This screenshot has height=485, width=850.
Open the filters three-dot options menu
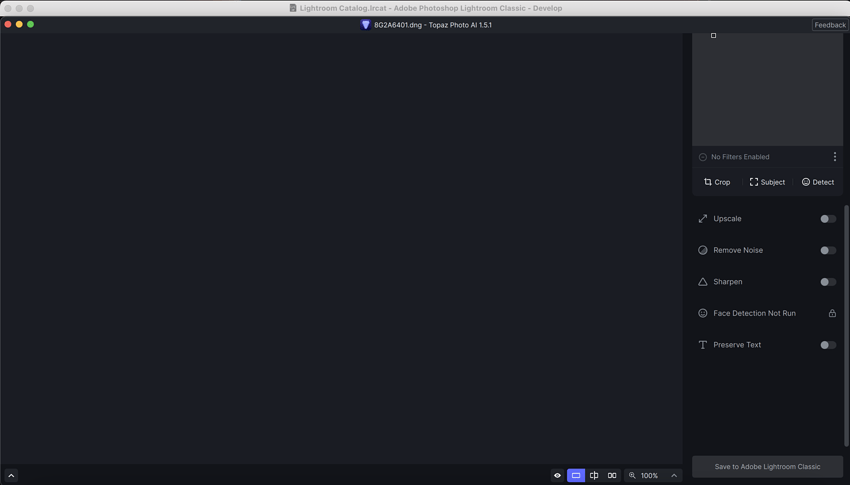coord(834,157)
